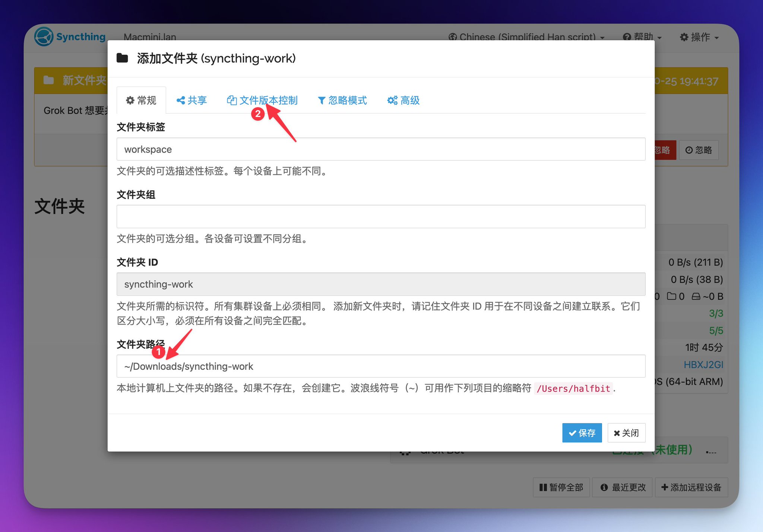763x532 pixels.
Task: Open the 高级 advanced tab
Action: 403,100
